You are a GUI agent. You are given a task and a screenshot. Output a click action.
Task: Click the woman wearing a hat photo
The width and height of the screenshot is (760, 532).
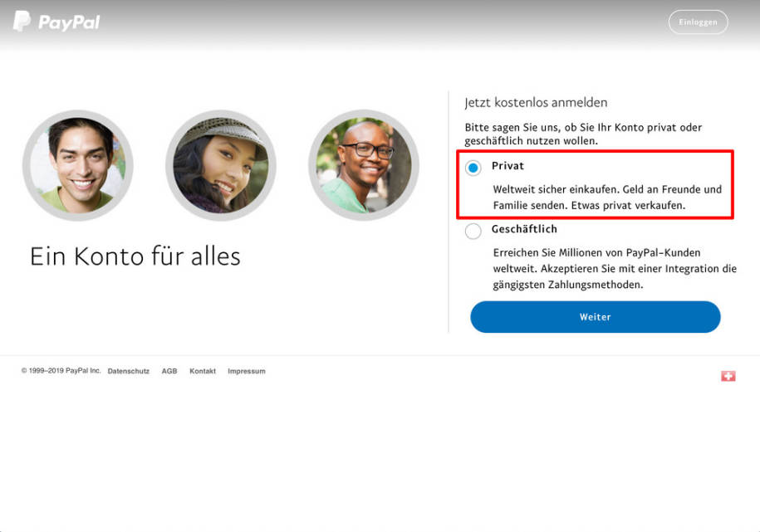[221, 165]
